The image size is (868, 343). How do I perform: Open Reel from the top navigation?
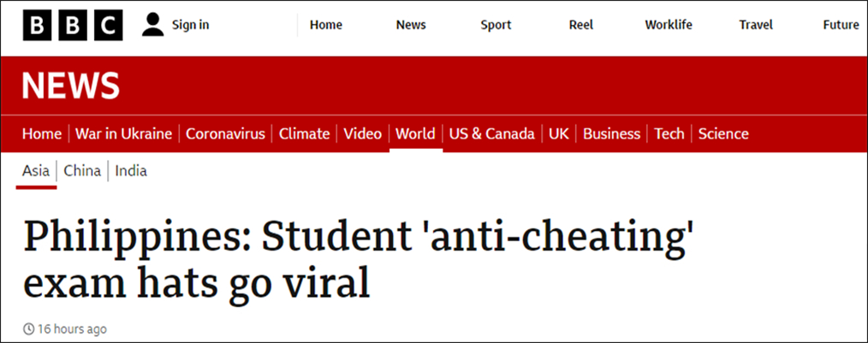pyautogui.click(x=580, y=25)
